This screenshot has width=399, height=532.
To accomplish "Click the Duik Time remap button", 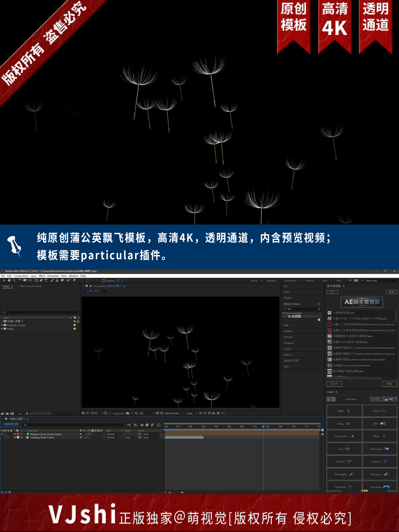I will (380, 487).
